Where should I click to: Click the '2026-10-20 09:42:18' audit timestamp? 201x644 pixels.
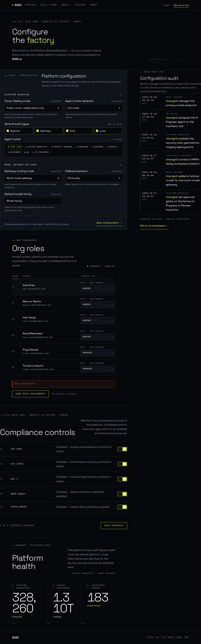pyautogui.click(x=149, y=99)
